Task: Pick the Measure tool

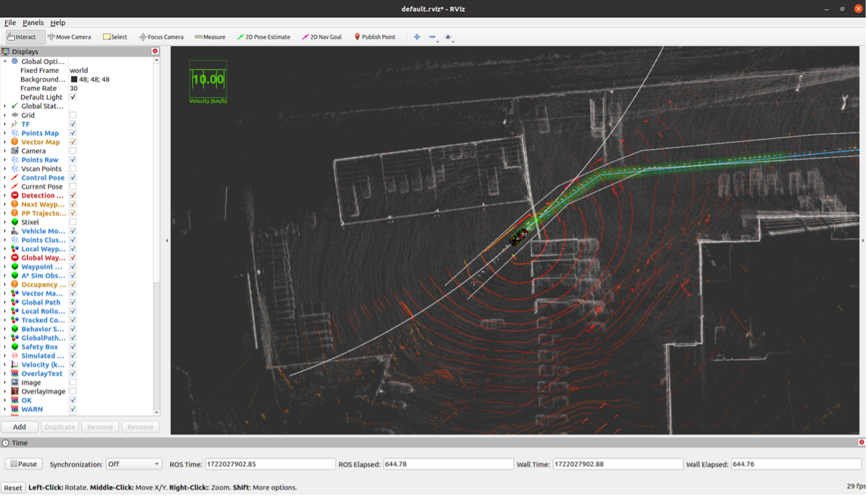Action: 210,37
